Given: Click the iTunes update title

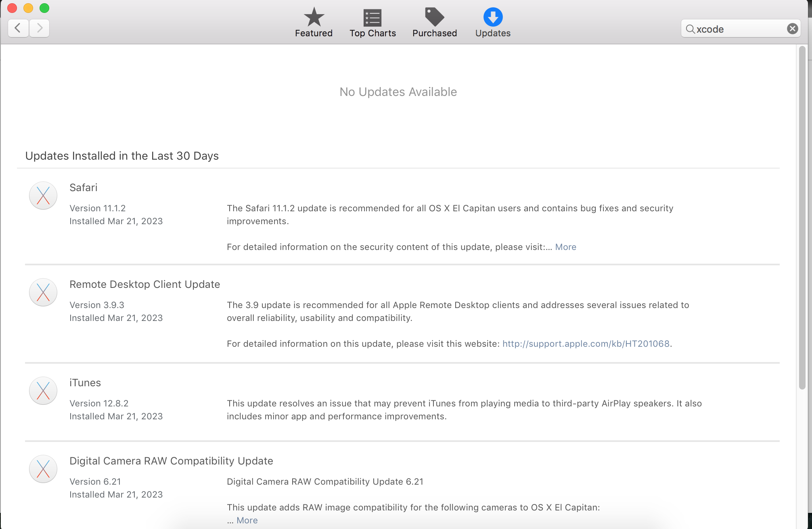Looking at the screenshot, I should click(x=85, y=383).
